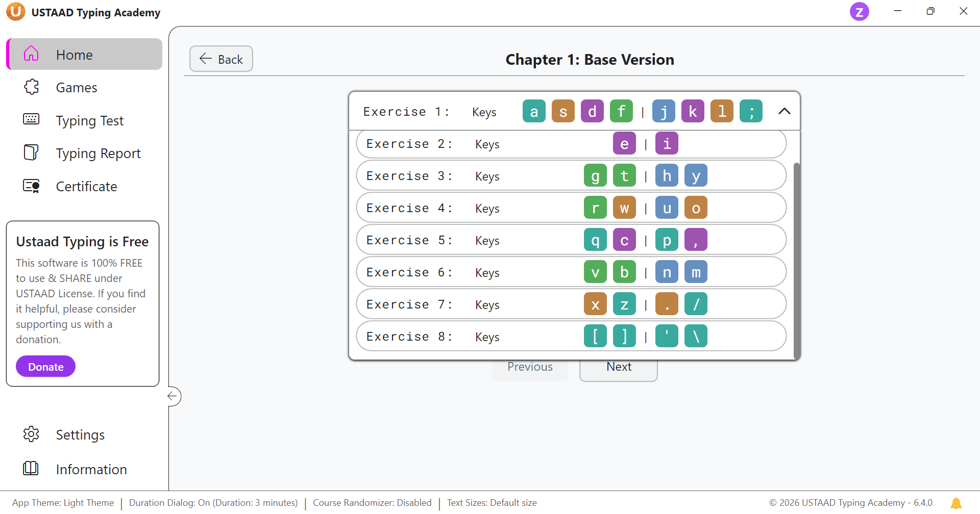Click the purple Donate button
980x514 pixels.
click(45, 367)
